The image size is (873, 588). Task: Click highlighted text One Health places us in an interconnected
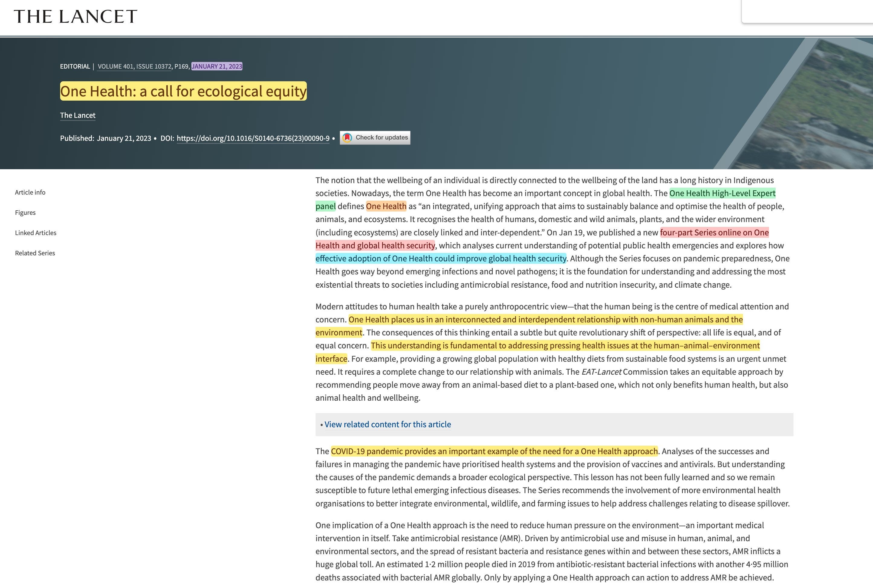(x=546, y=319)
